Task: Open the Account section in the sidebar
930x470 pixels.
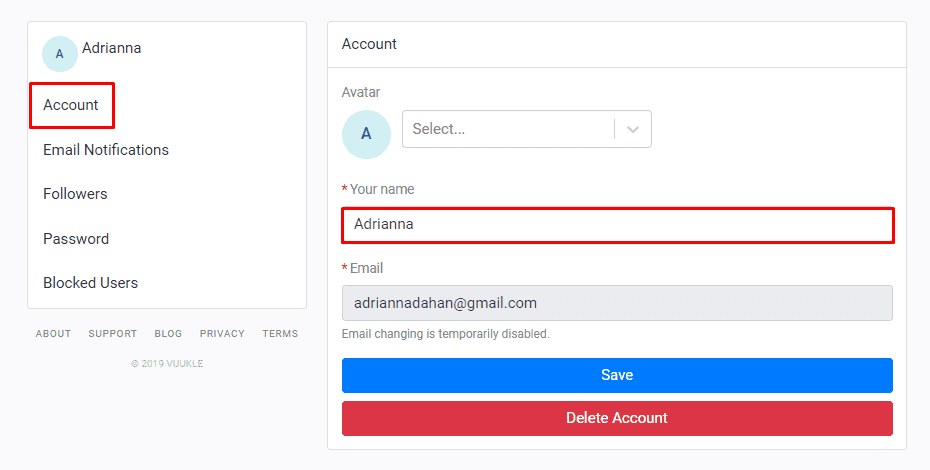Action: (x=71, y=105)
